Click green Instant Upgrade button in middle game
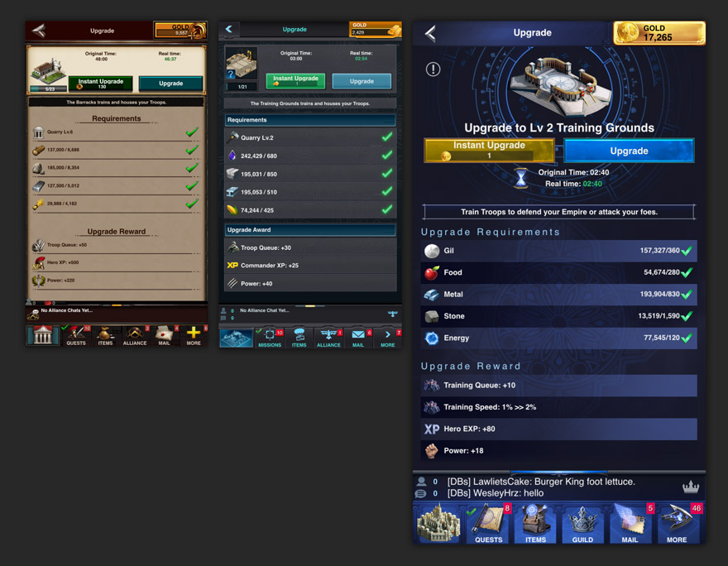The image size is (728, 566). coord(296,81)
